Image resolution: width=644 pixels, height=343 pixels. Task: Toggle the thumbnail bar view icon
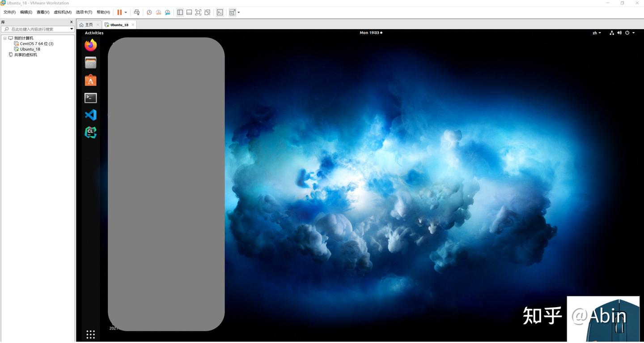189,13
